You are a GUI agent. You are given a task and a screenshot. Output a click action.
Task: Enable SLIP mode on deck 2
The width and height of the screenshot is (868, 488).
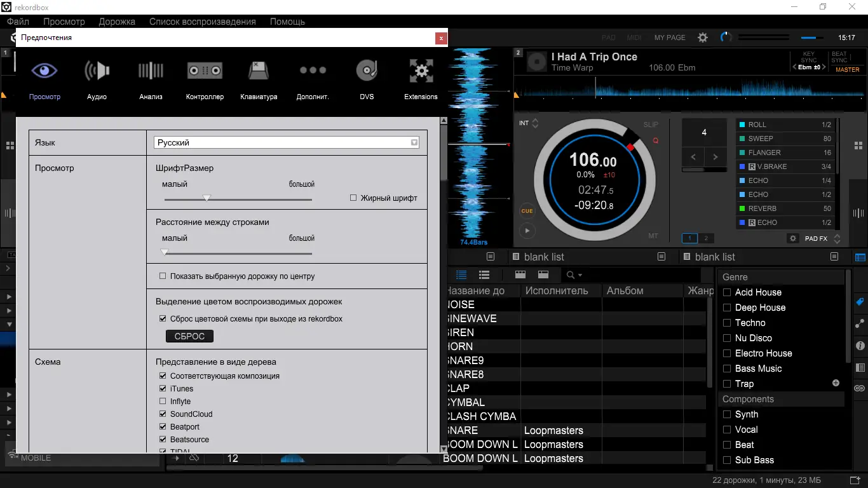[x=651, y=125]
